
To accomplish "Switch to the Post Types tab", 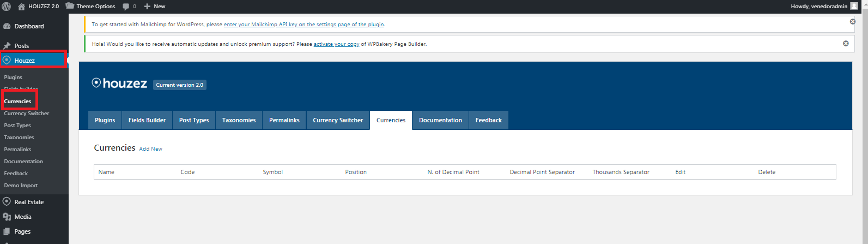I will (x=194, y=120).
